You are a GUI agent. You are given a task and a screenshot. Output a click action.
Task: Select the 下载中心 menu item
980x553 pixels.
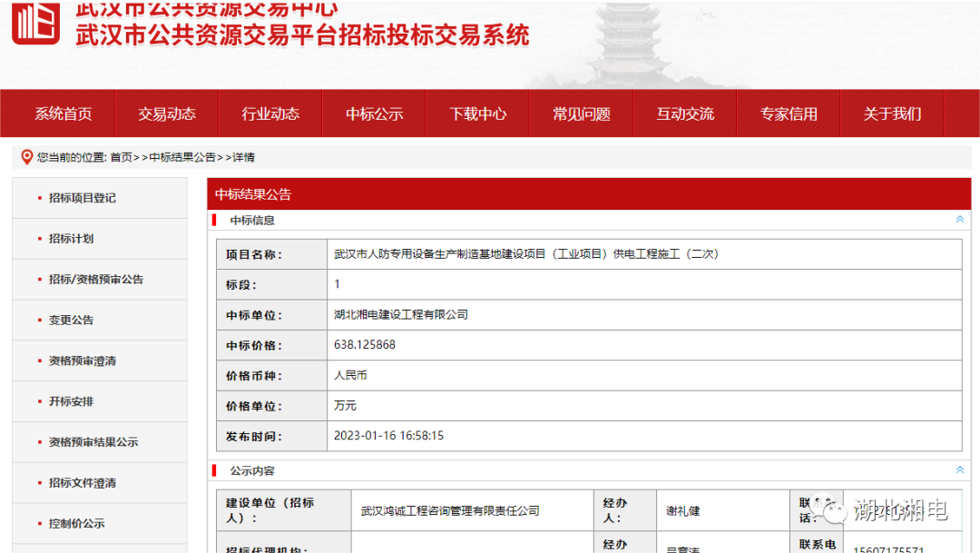pos(477,114)
